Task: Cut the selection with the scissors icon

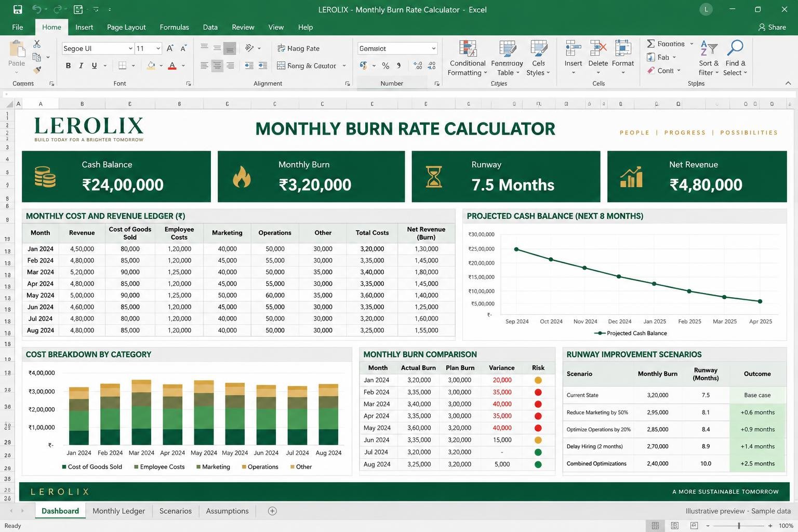Action: pyautogui.click(x=37, y=44)
